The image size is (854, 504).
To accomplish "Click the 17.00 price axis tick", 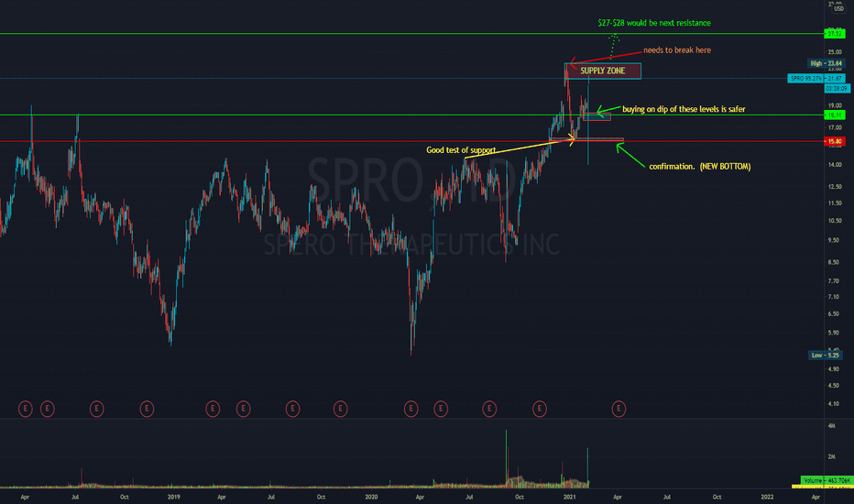I will pyautogui.click(x=835, y=128).
